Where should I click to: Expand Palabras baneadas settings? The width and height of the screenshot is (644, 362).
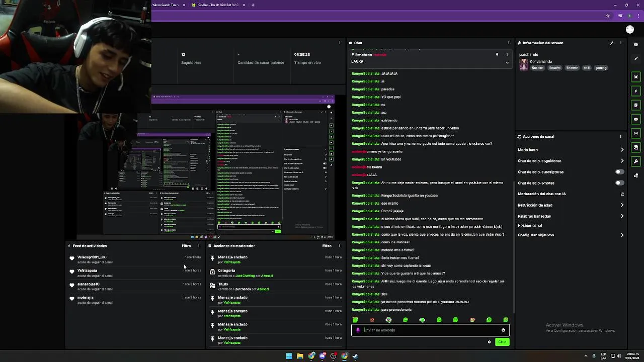pos(622,216)
